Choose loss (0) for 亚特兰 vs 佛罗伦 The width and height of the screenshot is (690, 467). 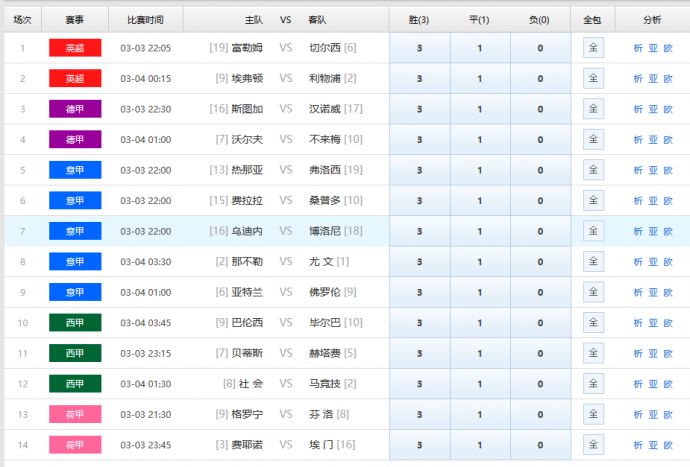[x=540, y=292]
